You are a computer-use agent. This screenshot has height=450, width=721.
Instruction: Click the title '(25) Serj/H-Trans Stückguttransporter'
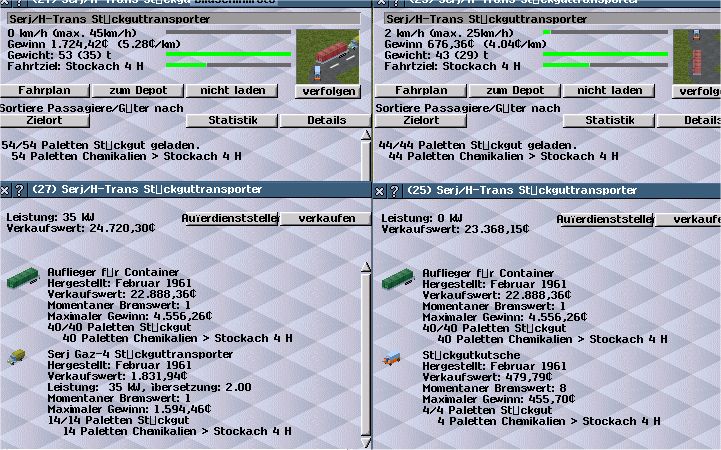pos(522,190)
